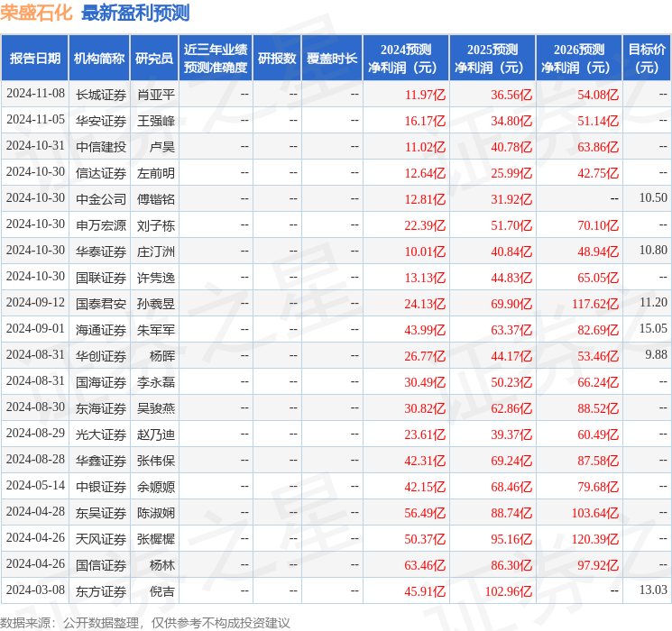Click the value 16.17亿
672x631 pixels.
click(x=425, y=121)
